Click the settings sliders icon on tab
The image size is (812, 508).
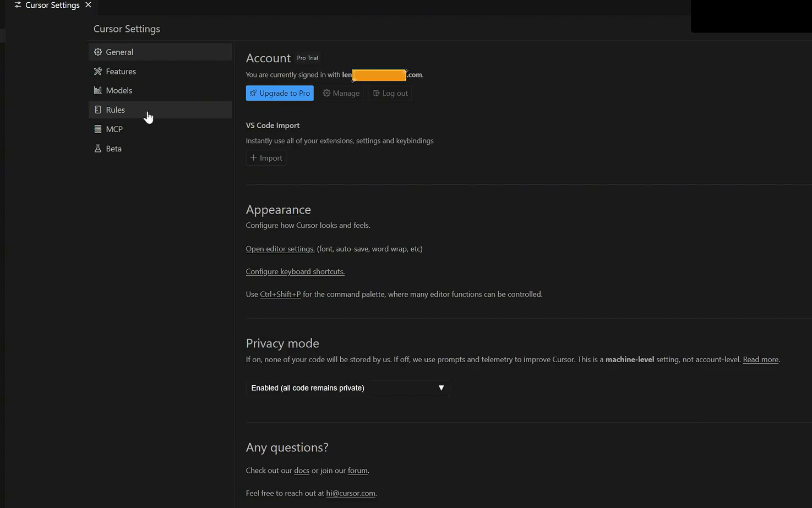pyautogui.click(x=18, y=5)
